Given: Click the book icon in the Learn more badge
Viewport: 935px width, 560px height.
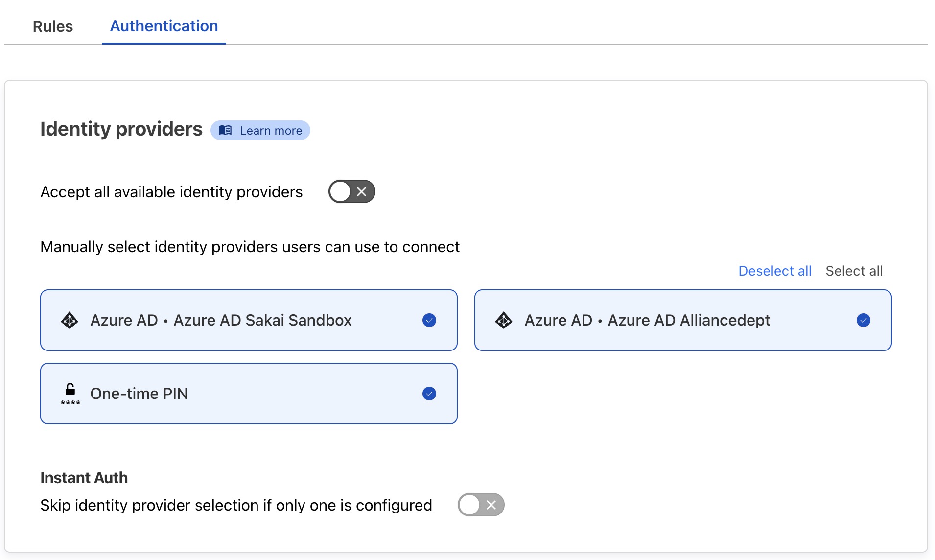Looking at the screenshot, I should point(226,130).
